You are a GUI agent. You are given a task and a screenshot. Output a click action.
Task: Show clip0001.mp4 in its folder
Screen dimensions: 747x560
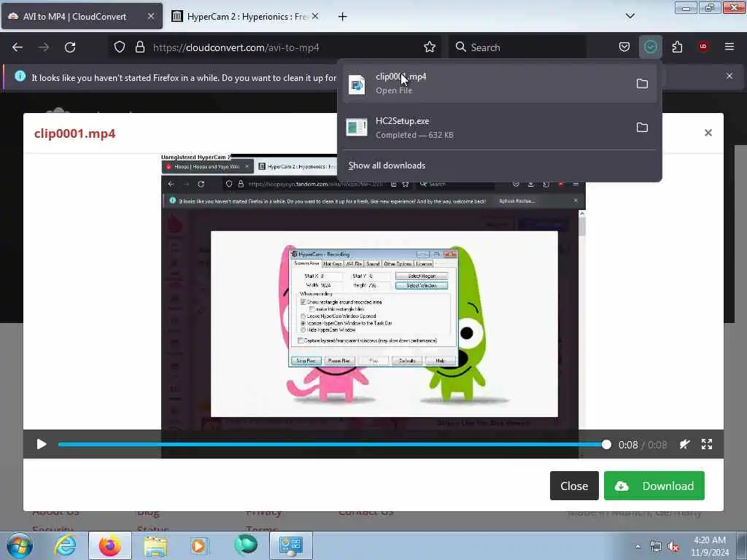click(x=642, y=84)
